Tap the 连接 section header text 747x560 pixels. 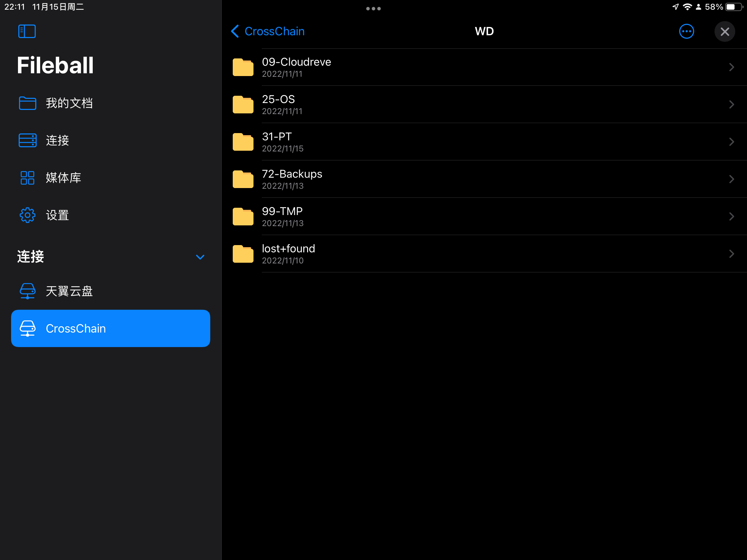coord(30,256)
